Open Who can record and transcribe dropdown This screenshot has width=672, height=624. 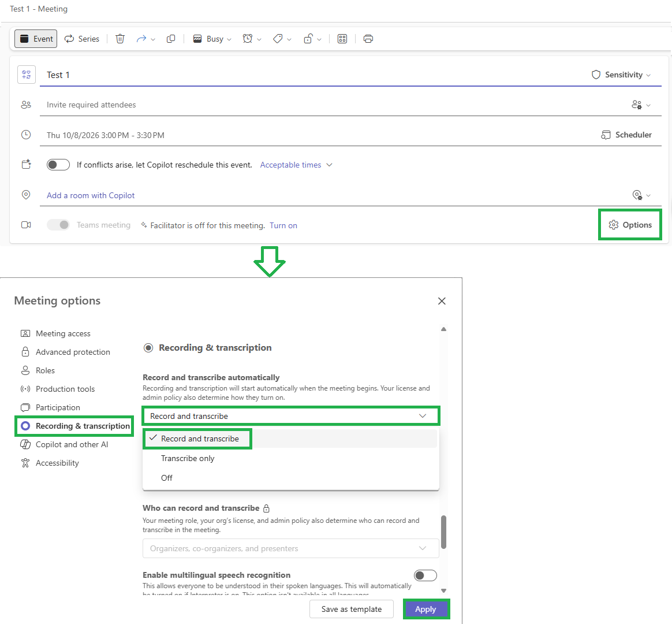click(x=290, y=548)
